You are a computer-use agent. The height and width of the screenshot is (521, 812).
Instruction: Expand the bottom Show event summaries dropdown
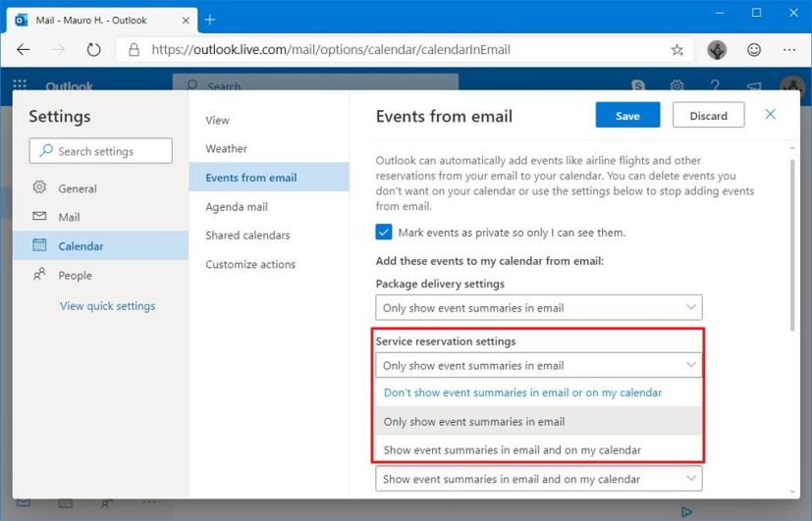coord(539,479)
